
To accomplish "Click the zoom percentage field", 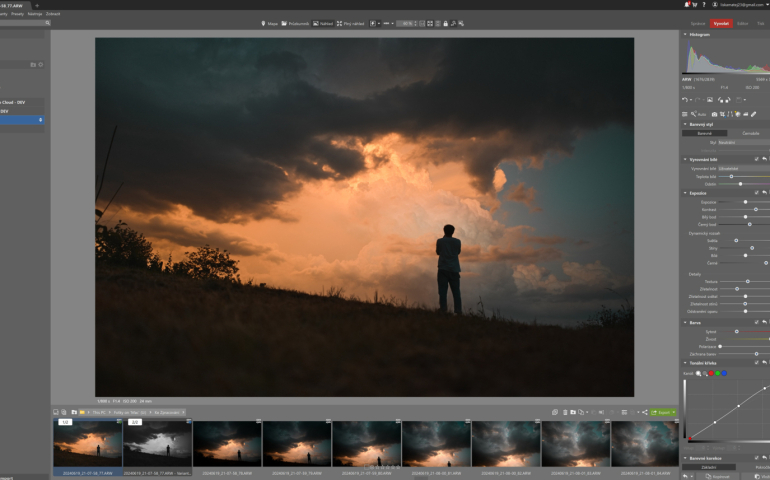I will (x=405, y=24).
